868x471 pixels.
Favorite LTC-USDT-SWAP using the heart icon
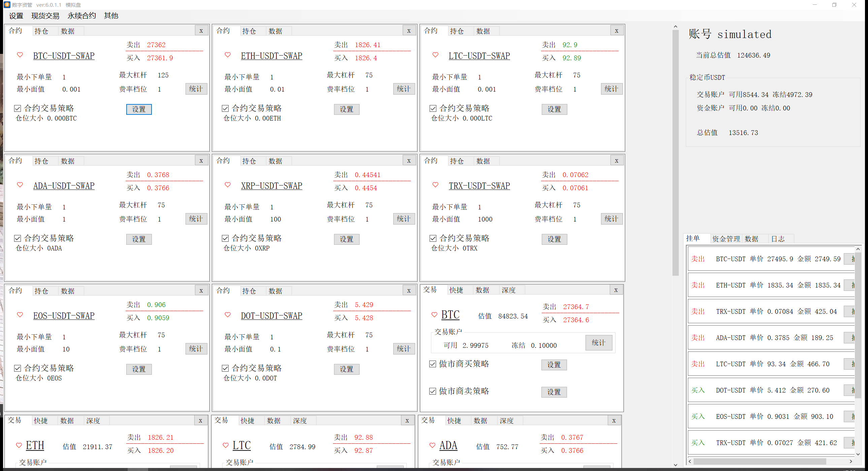click(435, 55)
